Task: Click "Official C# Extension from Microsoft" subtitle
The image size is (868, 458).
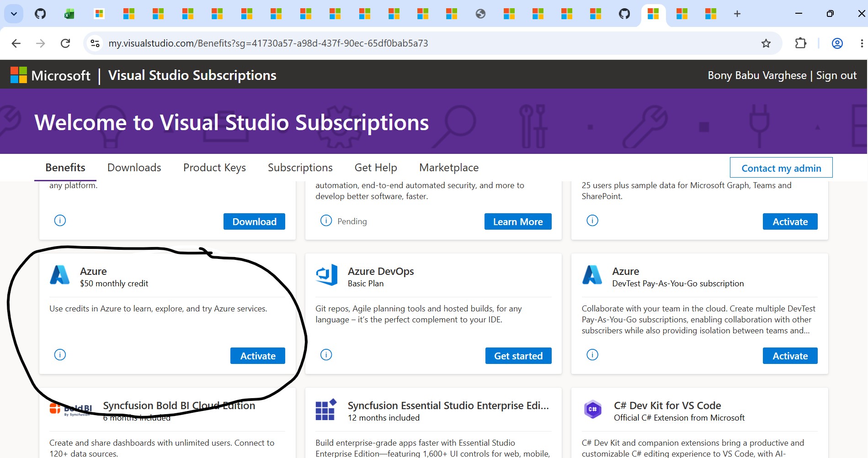Action: click(679, 418)
